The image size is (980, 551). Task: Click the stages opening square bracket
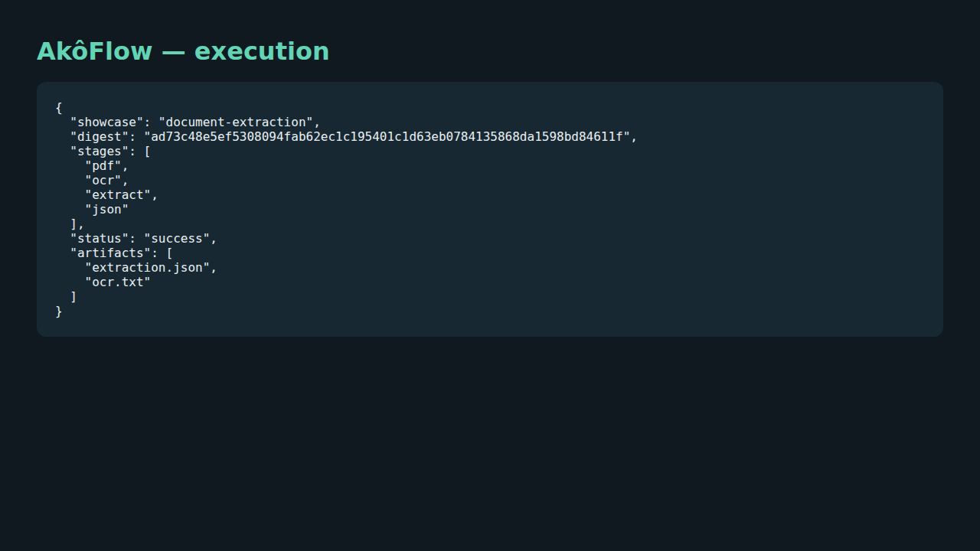[147, 152]
